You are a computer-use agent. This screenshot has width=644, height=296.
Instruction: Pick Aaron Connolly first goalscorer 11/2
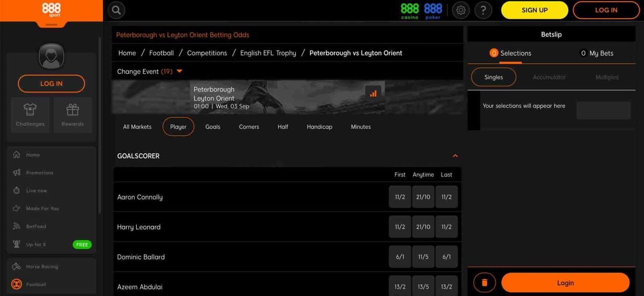coord(400,197)
